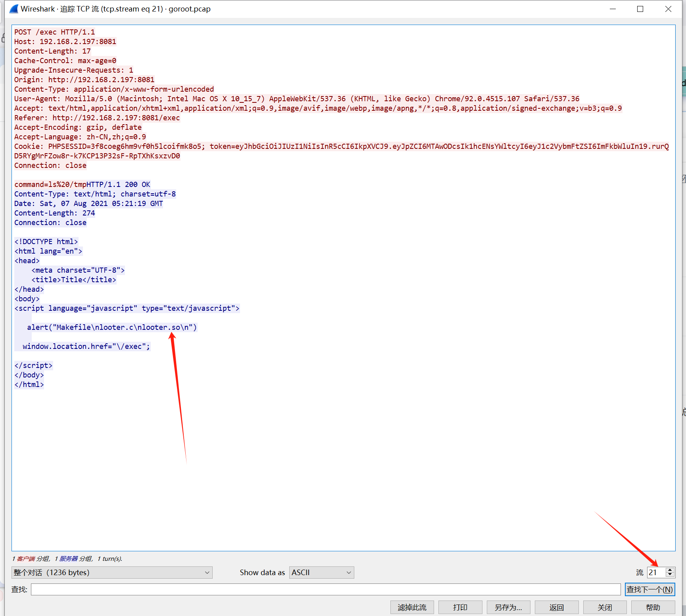Click the 'Cache-Control: max-age=0' line

pos(65,61)
